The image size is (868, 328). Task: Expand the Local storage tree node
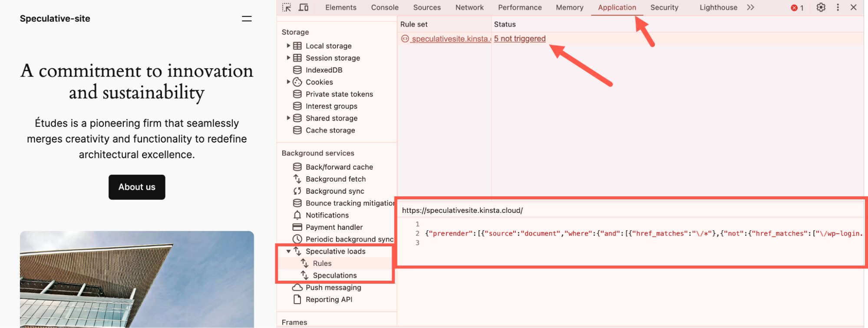point(288,46)
